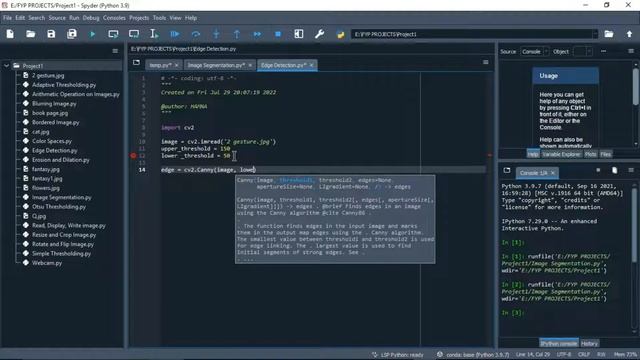Close the Edge Detection.py tab
640x360 pixels.
[311, 65]
